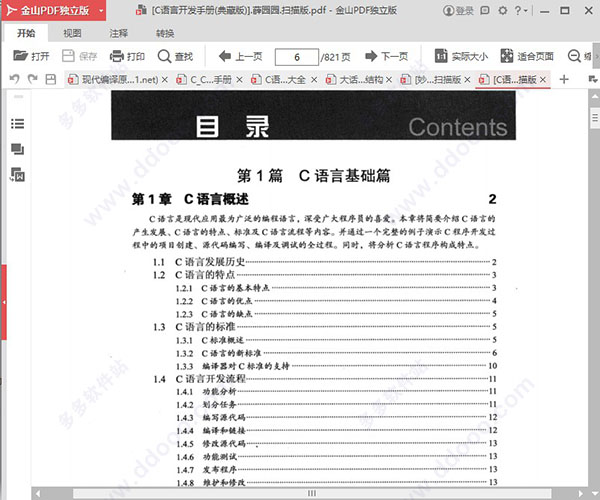Click the horizontal scrollbar thumb
The image size is (600, 500).
[312, 493]
